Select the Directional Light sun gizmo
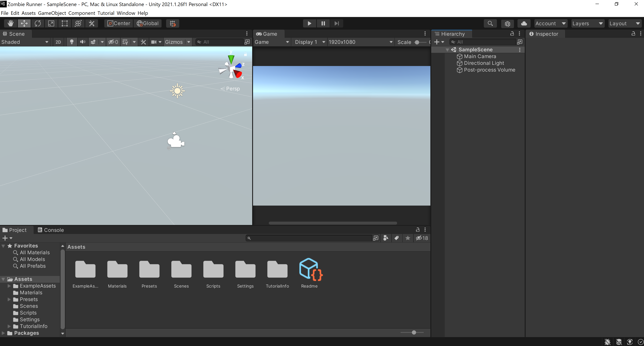 [177, 91]
